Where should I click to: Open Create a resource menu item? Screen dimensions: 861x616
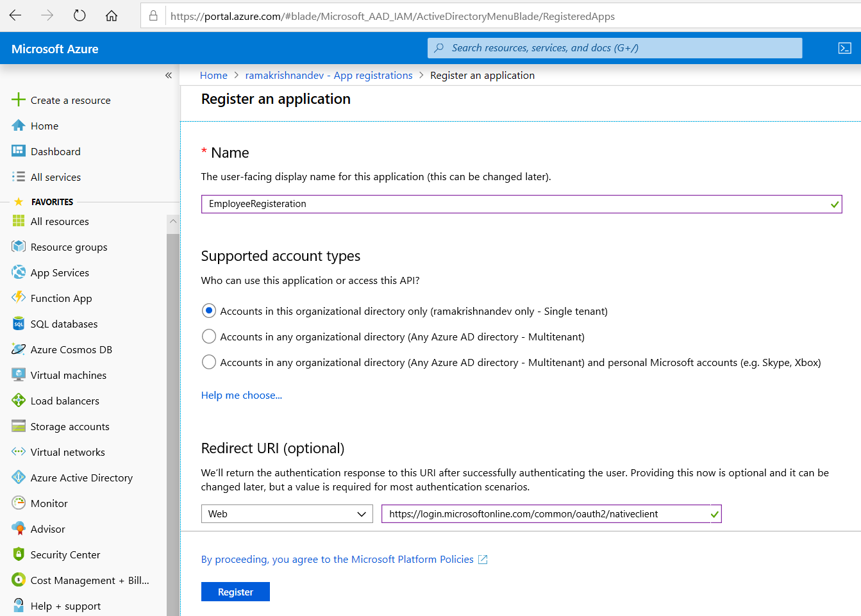point(71,100)
